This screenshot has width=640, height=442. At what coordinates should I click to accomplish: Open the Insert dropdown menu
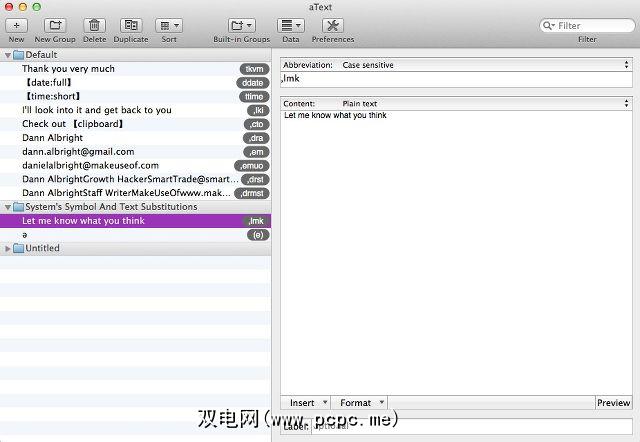[306, 403]
